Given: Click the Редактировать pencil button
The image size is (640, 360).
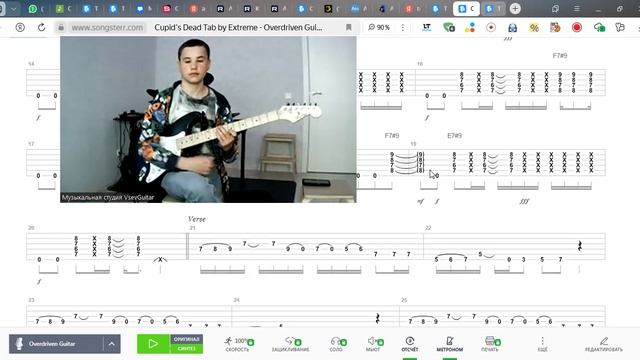Looking at the screenshot, I should pyautogui.click(x=604, y=344).
